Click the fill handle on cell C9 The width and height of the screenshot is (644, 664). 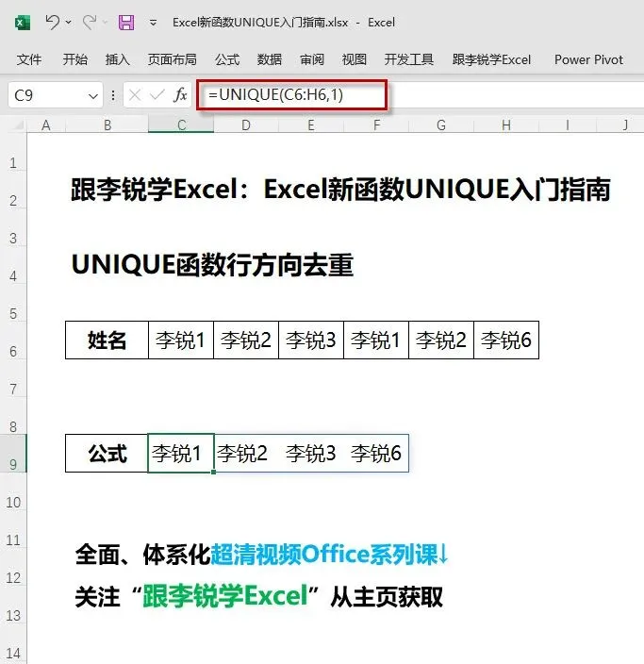point(214,472)
